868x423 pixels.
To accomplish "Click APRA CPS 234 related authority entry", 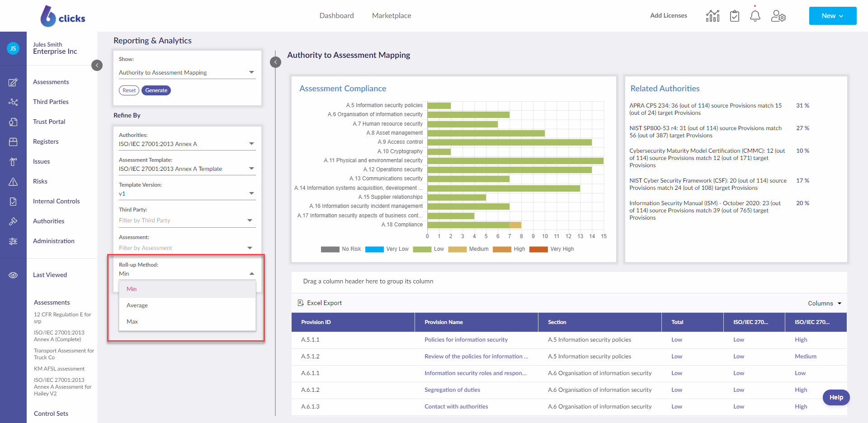I will coord(705,109).
